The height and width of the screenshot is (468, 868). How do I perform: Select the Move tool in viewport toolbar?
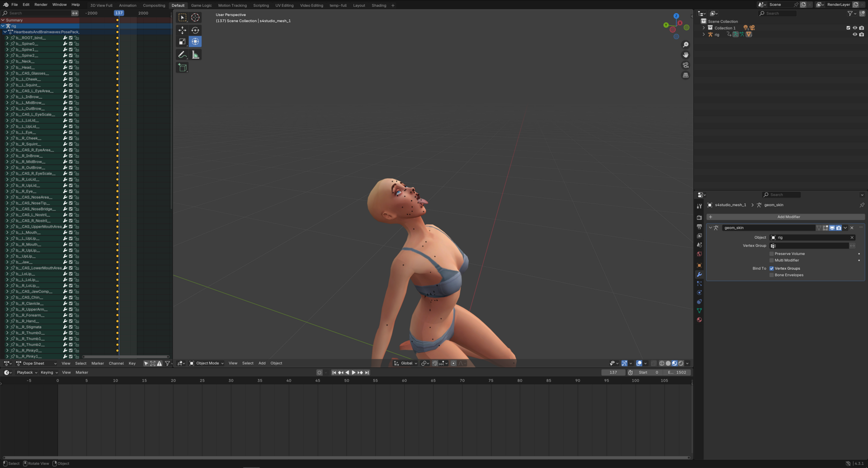(182, 30)
